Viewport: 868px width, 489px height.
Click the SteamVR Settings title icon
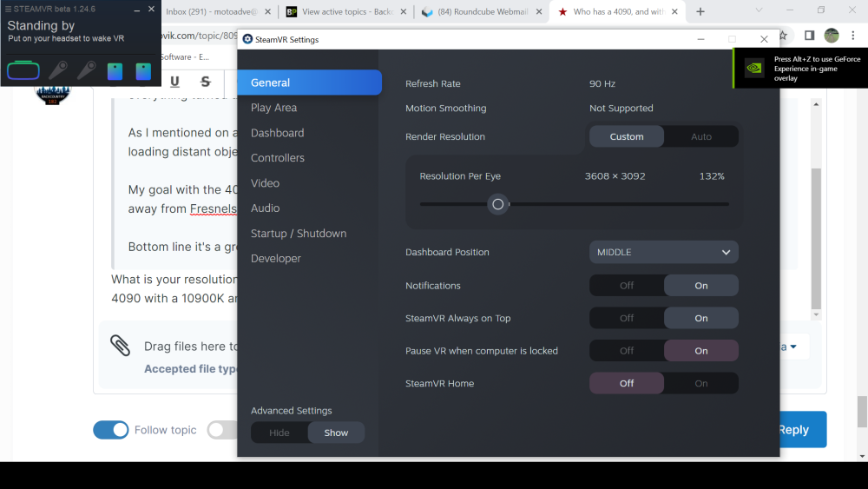click(x=247, y=39)
